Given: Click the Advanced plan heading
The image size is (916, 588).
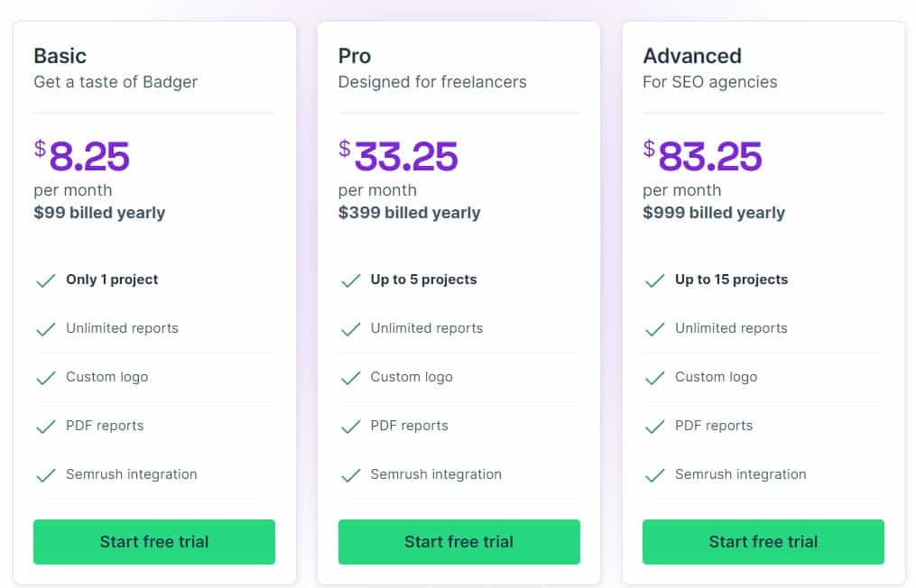Looking at the screenshot, I should pos(691,56).
